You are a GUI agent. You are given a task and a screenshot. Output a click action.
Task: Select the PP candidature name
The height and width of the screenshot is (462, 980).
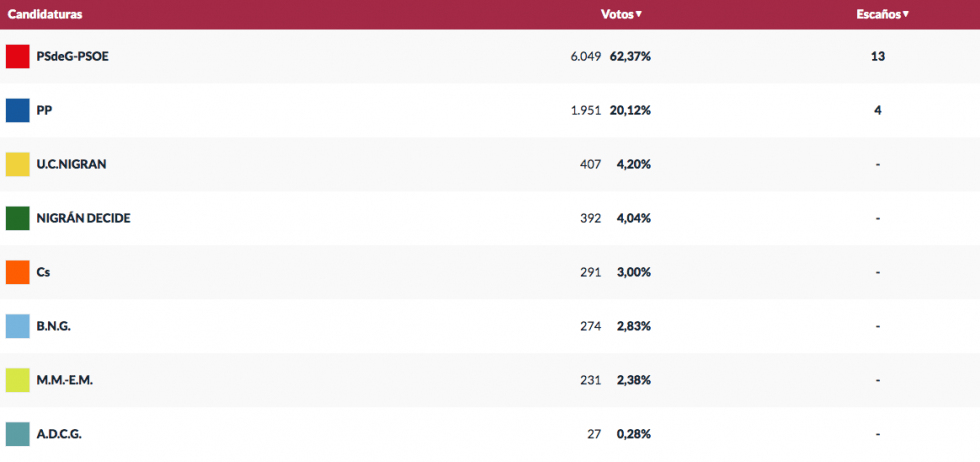tap(44, 110)
